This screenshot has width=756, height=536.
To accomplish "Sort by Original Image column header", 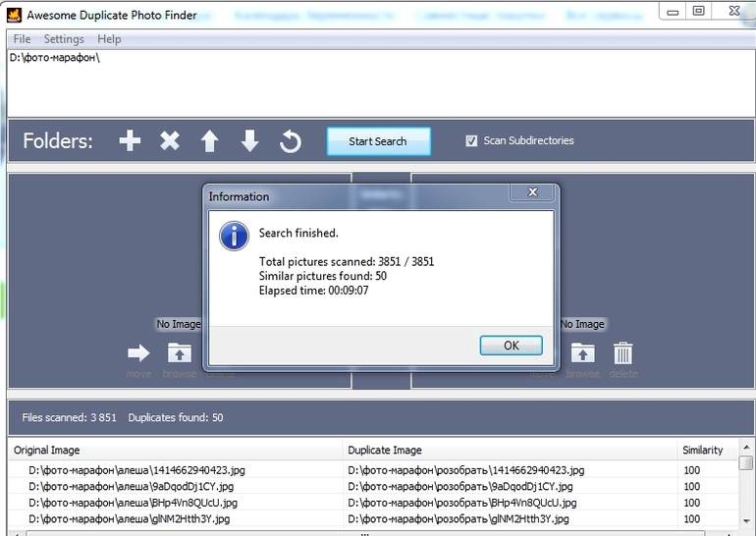I will [x=176, y=451].
